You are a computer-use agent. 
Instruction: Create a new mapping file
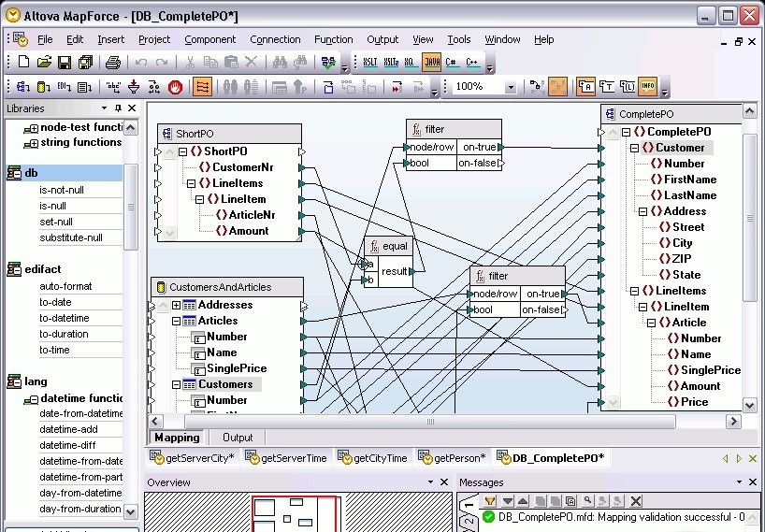pyautogui.click(x=23, y=62)
